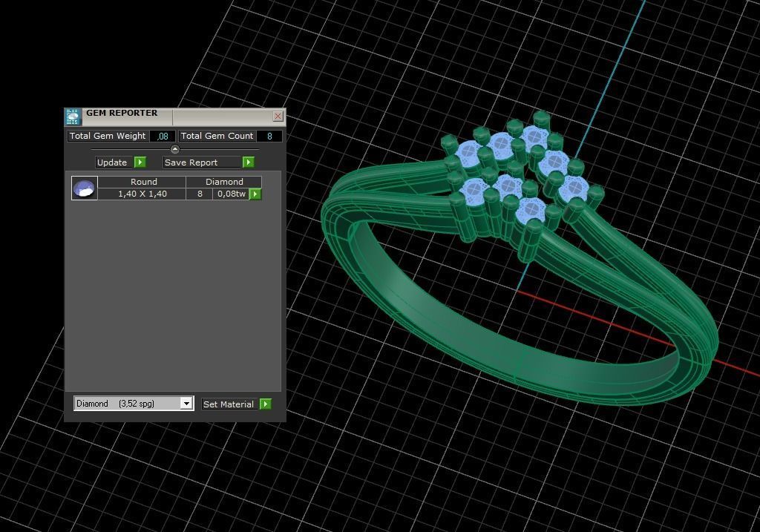Click the green Update arrow button
The image size is (760, 532).
[x=140, y=162]
